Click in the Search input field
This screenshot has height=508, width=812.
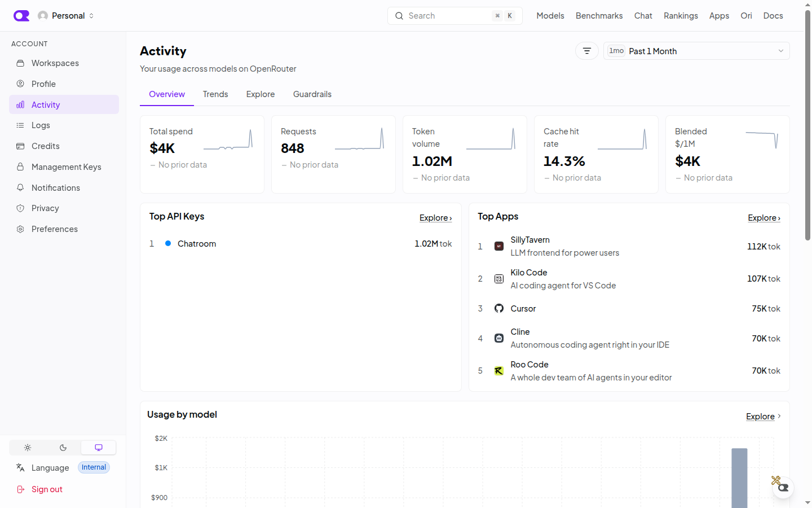click(x=455, y=16)
